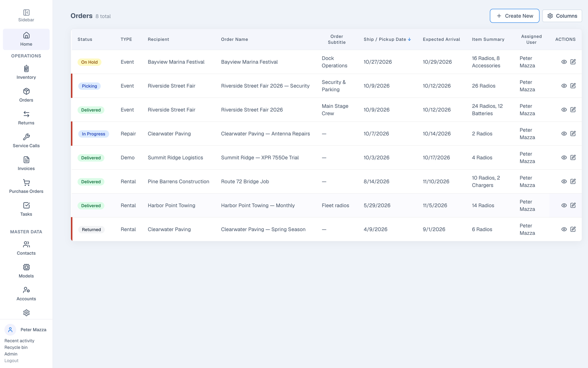Viewport: 588px width, 368px height.
Task: Go to Home in sidebar
Action: [x=26, y=39]
